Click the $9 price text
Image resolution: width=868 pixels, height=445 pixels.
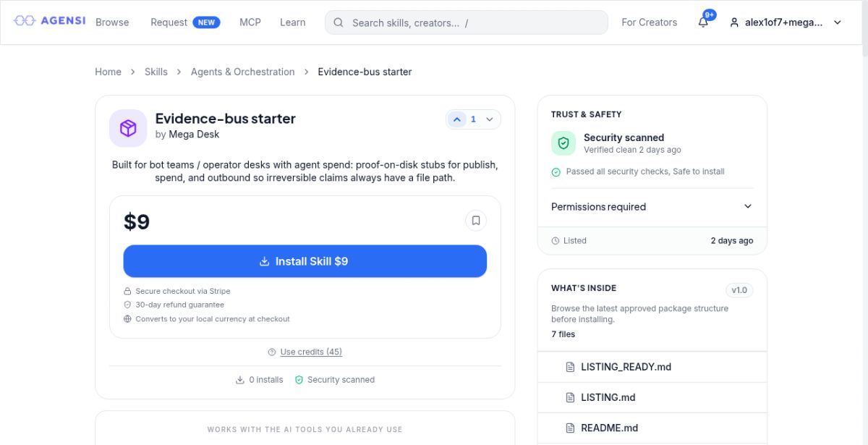[x=137, y=221]
